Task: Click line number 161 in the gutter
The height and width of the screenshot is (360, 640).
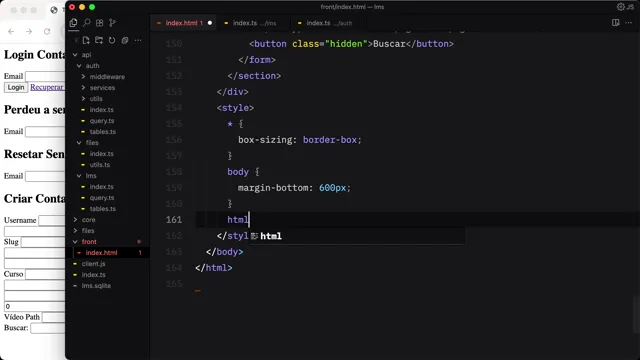Action: (174, 220)
